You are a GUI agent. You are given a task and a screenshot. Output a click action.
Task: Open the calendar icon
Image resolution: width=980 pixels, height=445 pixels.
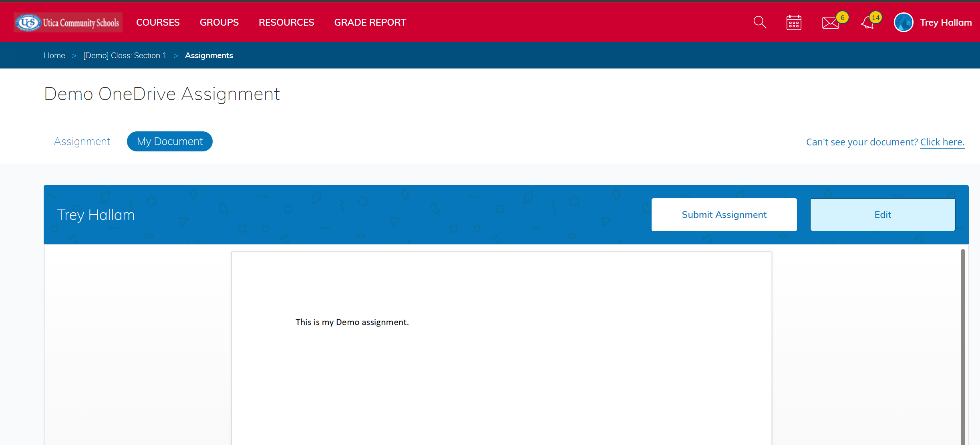tap(794, 23)
